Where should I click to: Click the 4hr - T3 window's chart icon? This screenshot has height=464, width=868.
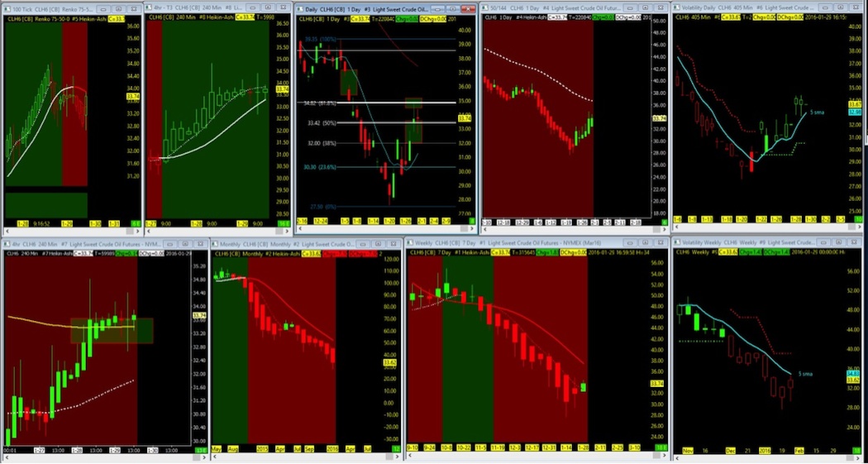[x=150, y=7]
